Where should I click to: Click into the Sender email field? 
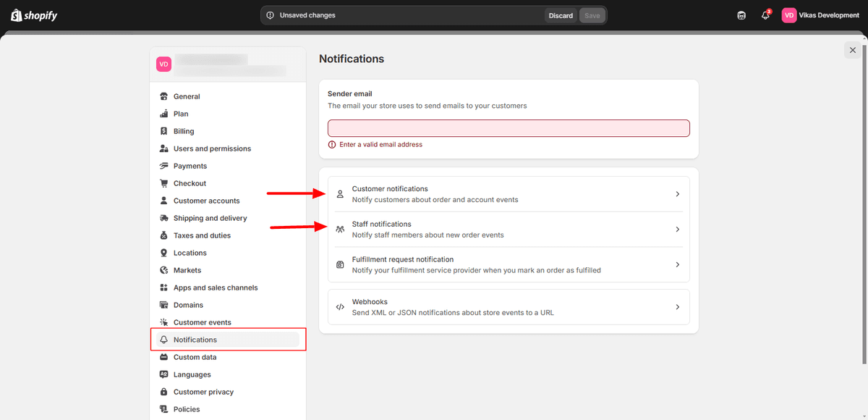click(509, 128)
